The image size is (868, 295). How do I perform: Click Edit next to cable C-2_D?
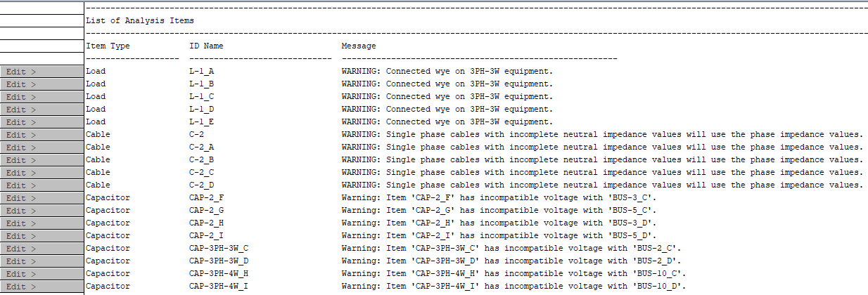[x=42, y=185]
